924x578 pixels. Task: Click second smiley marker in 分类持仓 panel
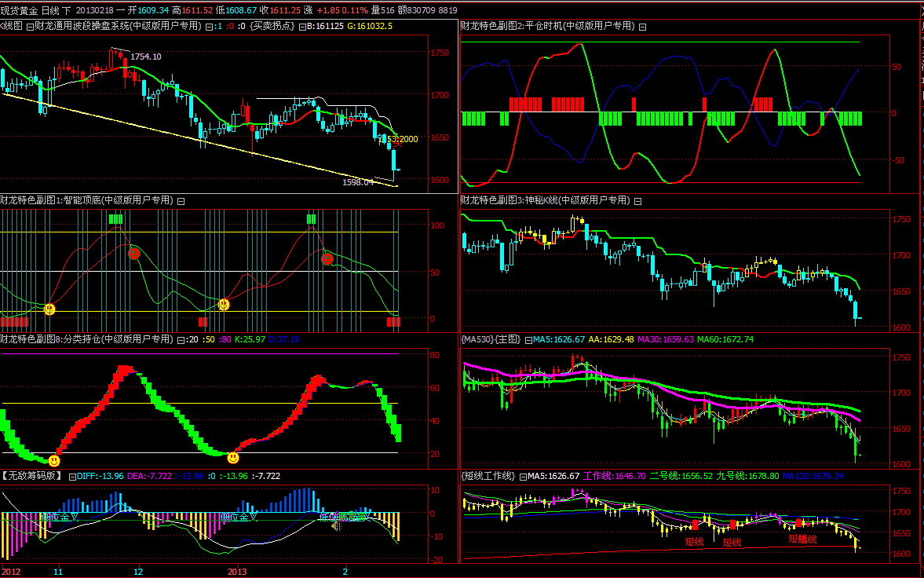point(233,456)
